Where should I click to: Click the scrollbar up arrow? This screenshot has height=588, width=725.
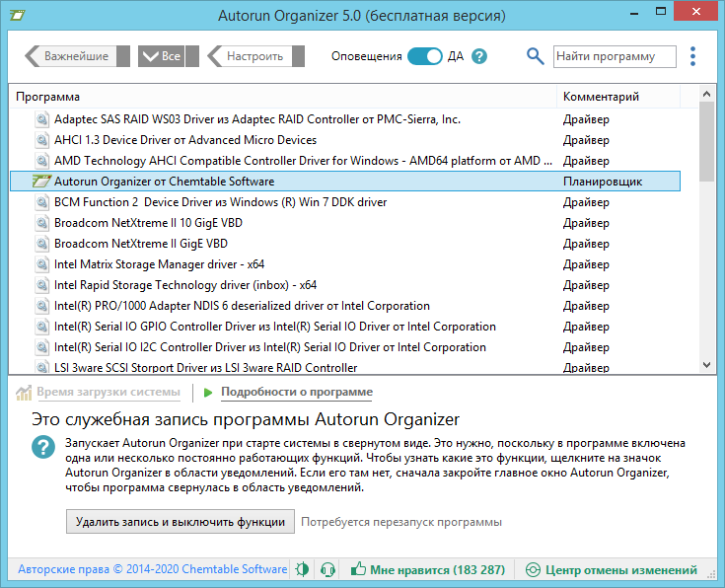(x=706, y=94)
